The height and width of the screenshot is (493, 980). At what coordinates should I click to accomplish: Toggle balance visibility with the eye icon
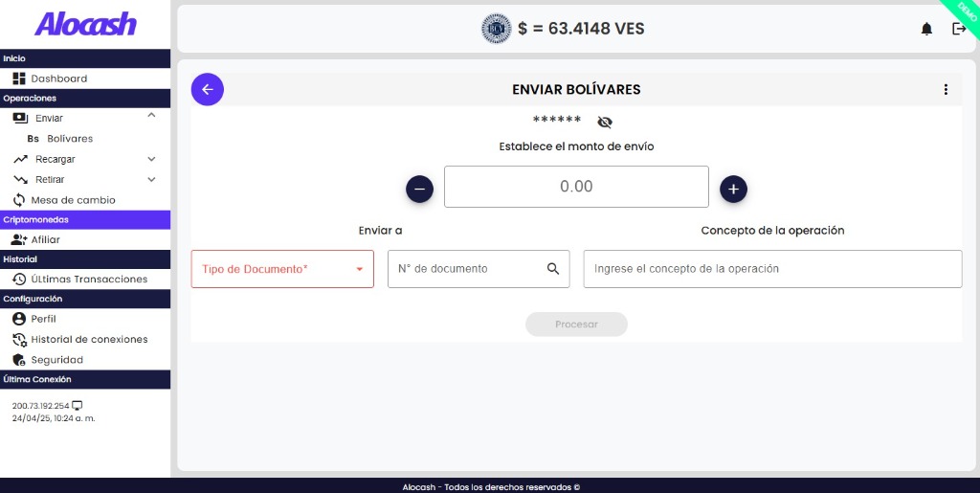tap(605, 122)
